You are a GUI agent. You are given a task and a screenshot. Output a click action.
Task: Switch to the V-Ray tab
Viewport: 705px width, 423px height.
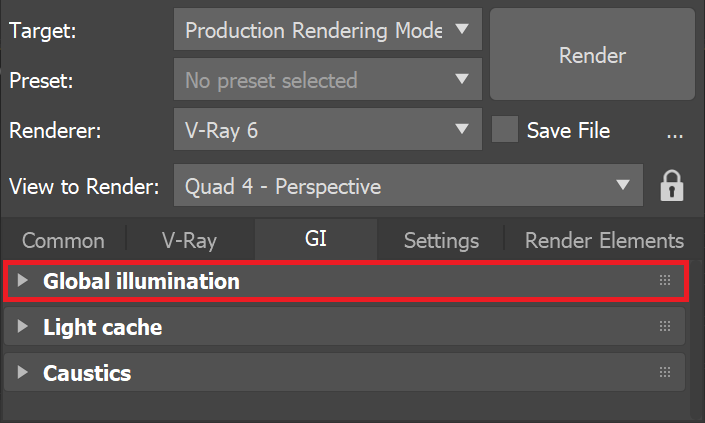(189, 240)
